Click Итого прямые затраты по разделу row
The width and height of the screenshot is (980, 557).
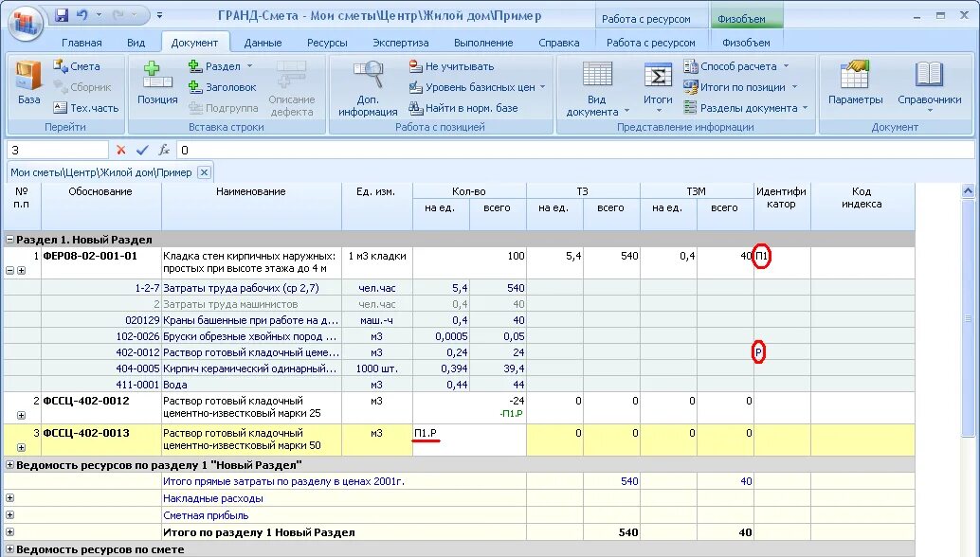(x=460, y=481)
